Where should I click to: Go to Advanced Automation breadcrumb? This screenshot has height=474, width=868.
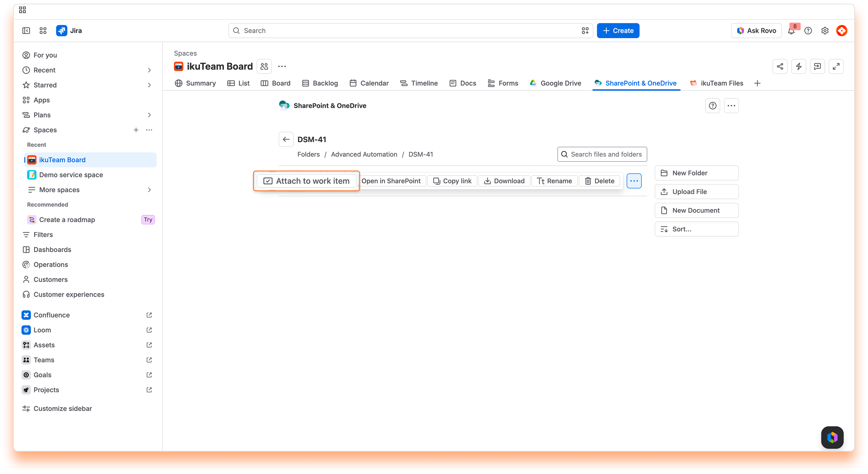[x=364, y=154]
